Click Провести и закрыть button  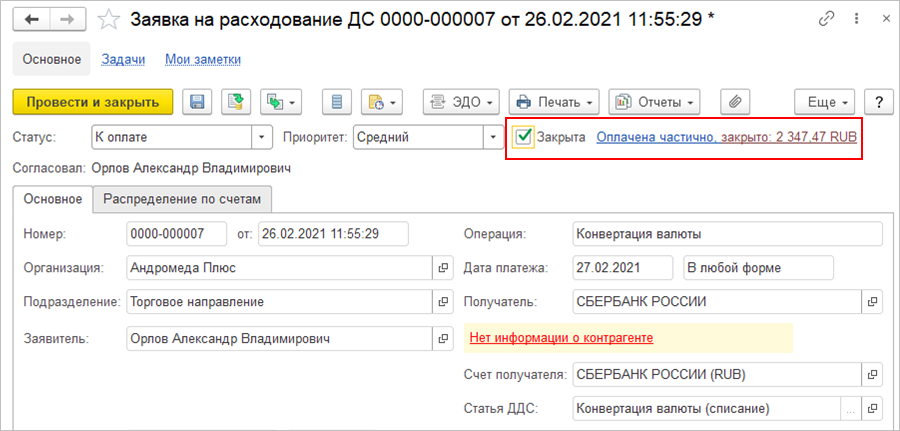[x=92, y=102]
